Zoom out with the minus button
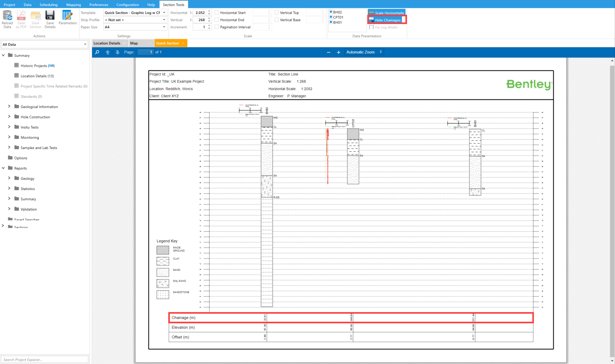The image size is (615, 364). [x=328, y=52]
